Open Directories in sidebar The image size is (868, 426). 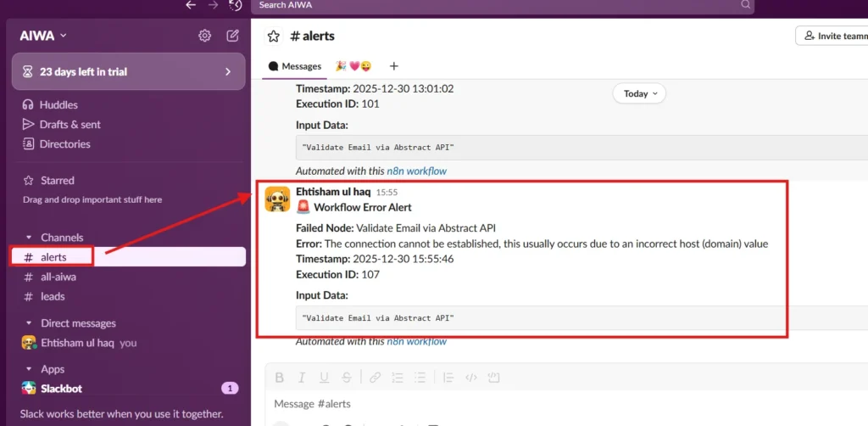[x=55, y=144]
